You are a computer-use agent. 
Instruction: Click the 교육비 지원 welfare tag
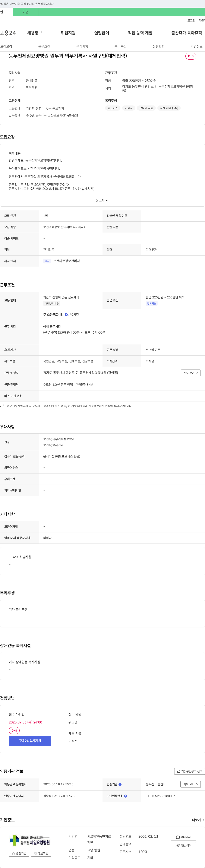pos(146,108)
